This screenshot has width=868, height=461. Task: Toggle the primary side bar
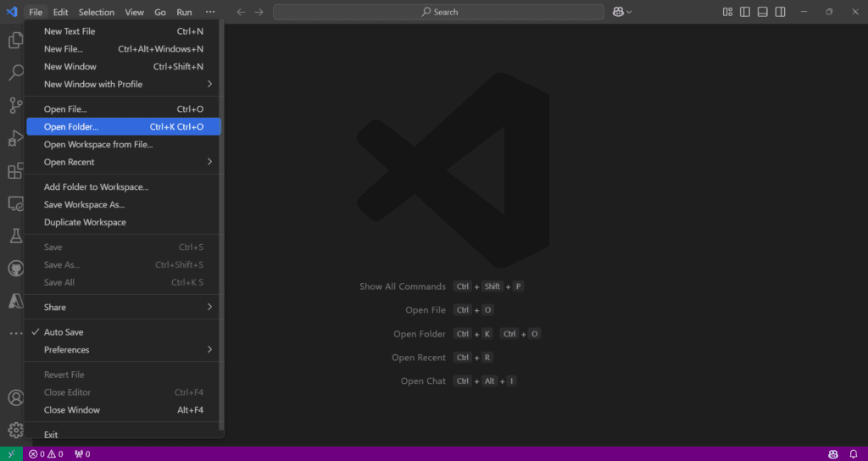click(745, 12)
